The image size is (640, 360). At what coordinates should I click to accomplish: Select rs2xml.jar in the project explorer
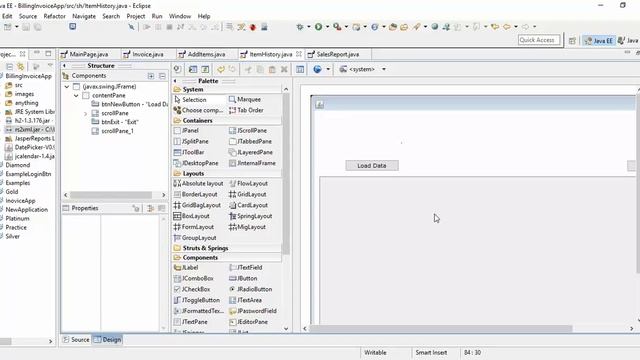(30, 129)
